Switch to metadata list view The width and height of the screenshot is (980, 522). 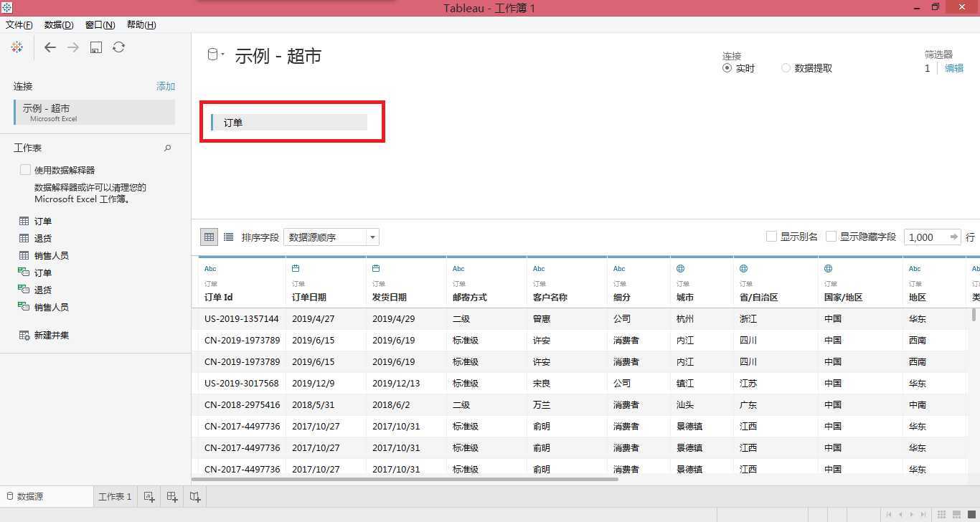coord(228,237)
